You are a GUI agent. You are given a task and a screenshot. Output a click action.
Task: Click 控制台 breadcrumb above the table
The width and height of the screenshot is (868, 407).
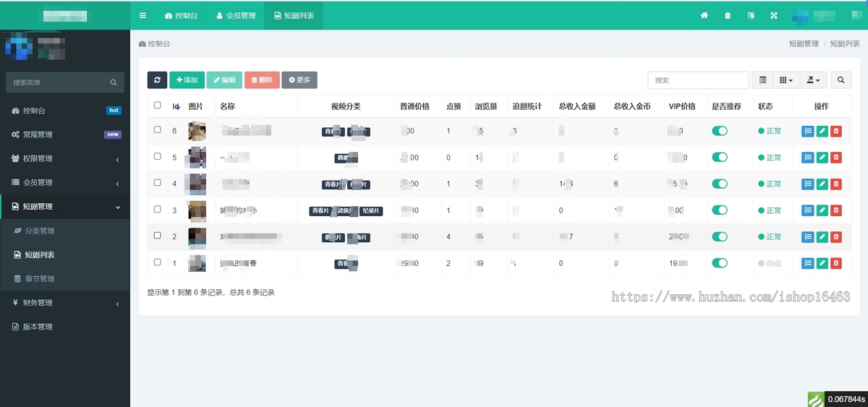155,44
